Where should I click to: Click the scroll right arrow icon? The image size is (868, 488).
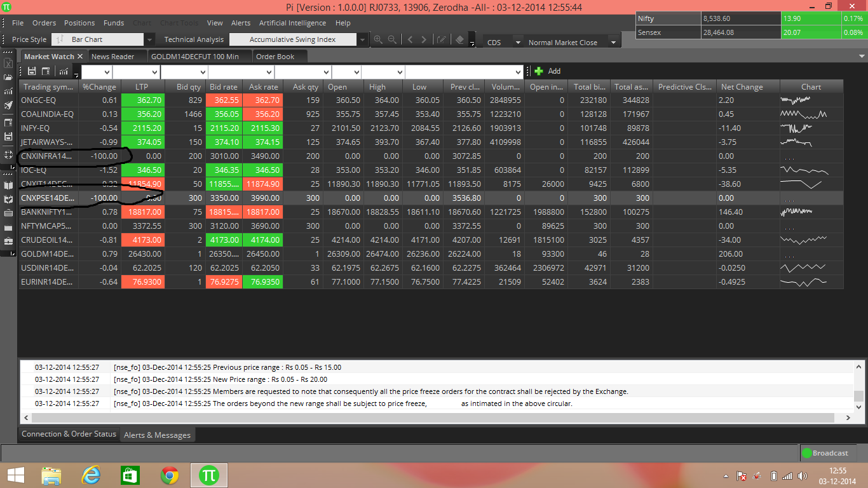[424, 39]
